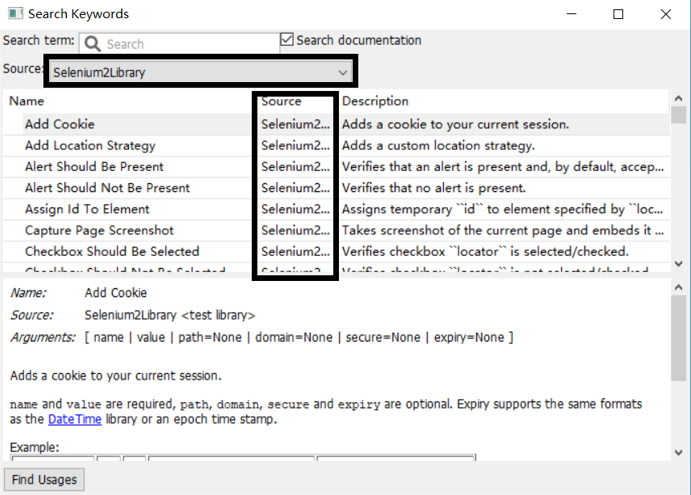Click the description 'Verifies that no alert is present.'
Viewport: 691px width, 495px height.
click(434, 188)
